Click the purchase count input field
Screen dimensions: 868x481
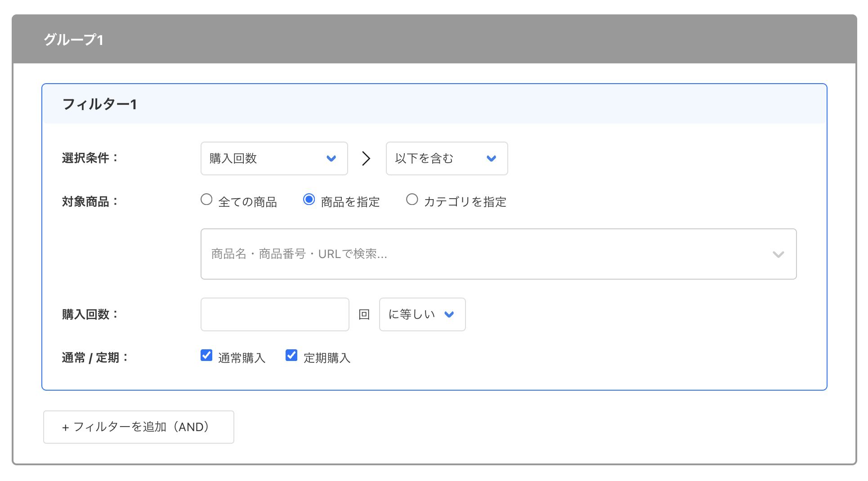click(x=274, y=315)
